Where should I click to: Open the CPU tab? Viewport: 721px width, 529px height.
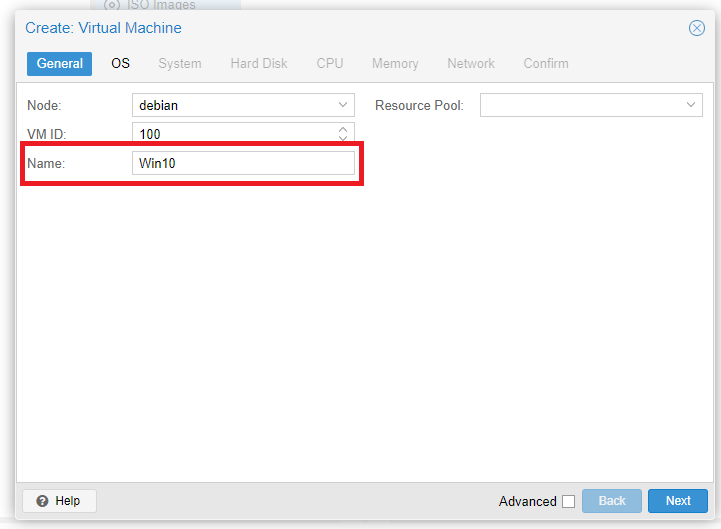[x=330, y=63]
